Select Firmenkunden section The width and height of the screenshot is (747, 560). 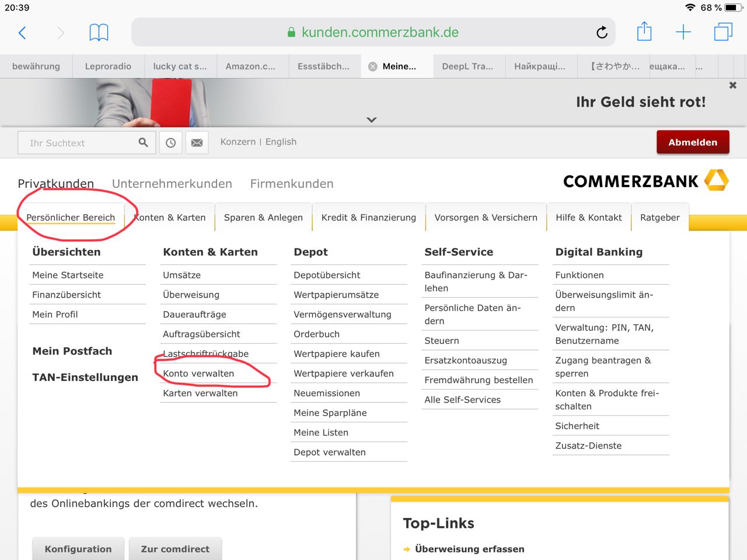click(292, 184)
